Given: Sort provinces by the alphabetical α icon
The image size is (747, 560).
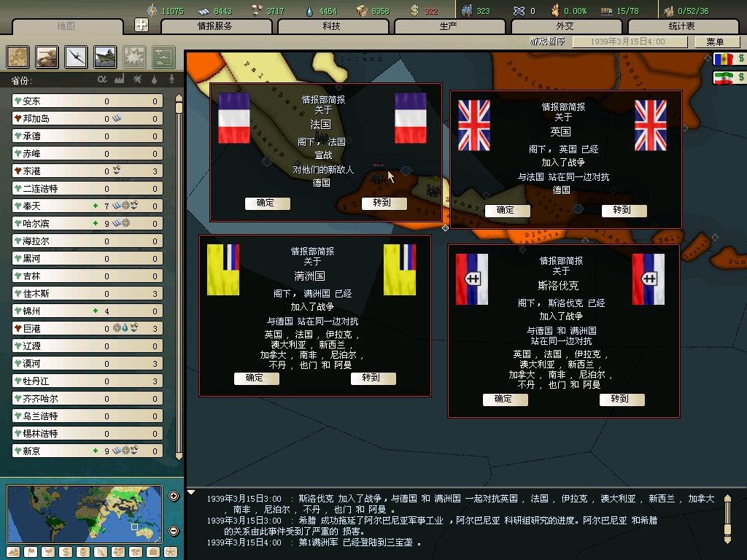Looking at the screenshot, I should 102,79.
